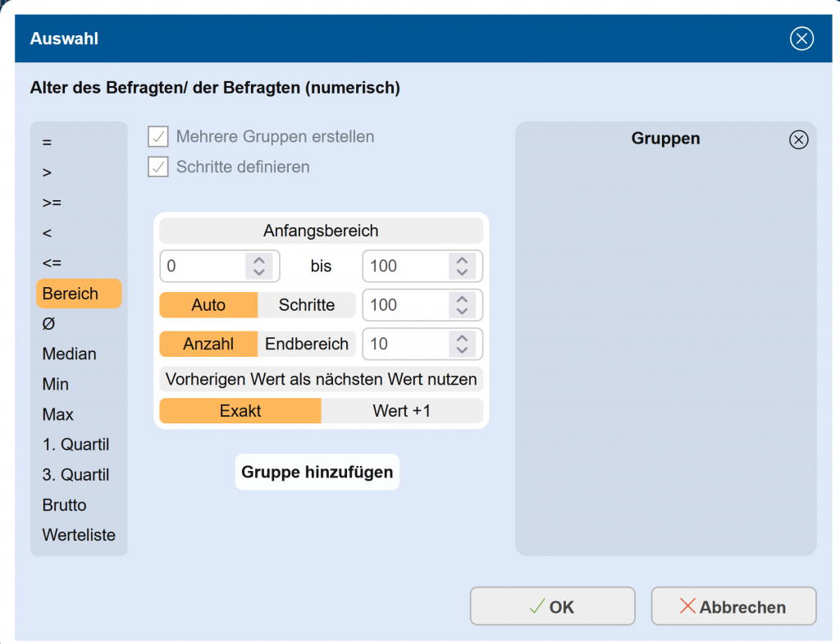Image resolution: width=840 pixels, height=644 pixels.
Task: Confirm the selection with OK
Action: tap(552, 607)
